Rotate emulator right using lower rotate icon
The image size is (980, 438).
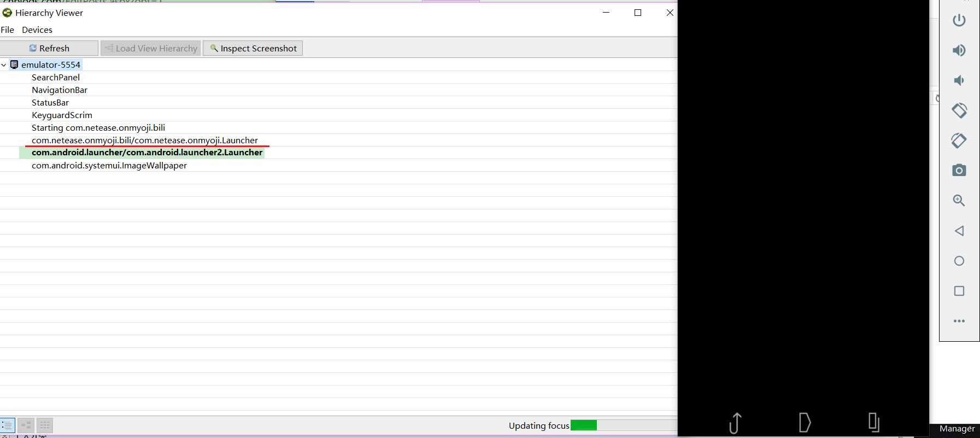pyautogui.click(x=959, y=141)
